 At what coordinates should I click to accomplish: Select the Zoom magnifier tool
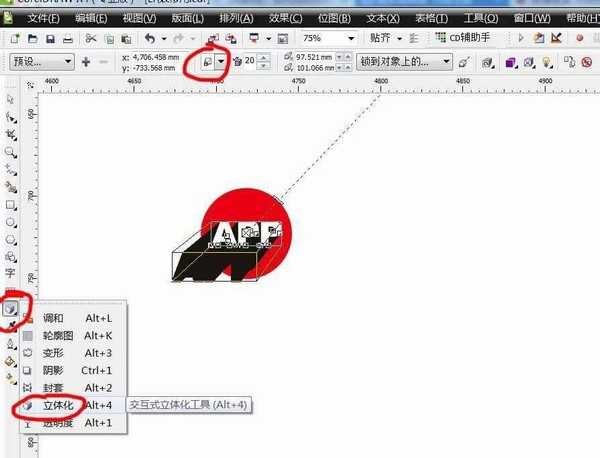(x=11, y=152)
